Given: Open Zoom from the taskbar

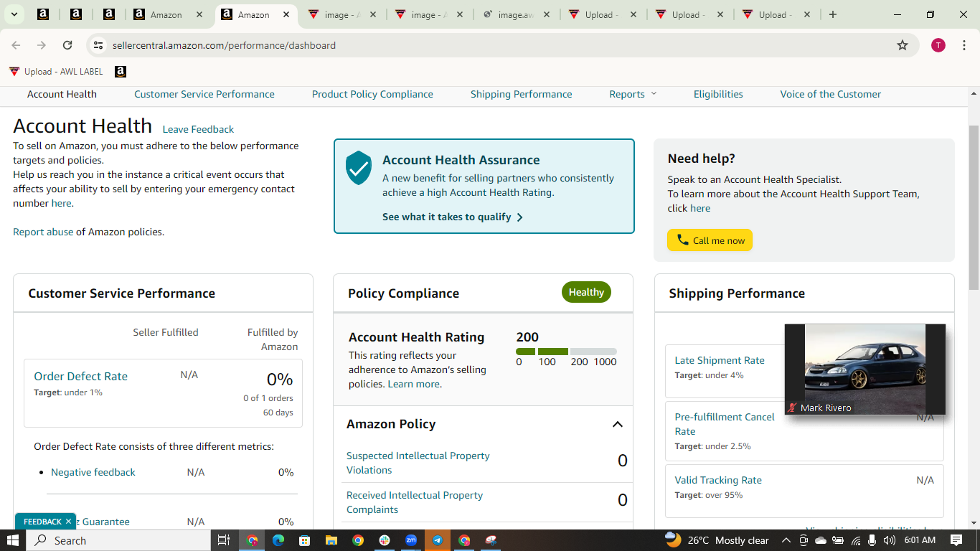Looking at the screenshot, I should pos(411,540).
